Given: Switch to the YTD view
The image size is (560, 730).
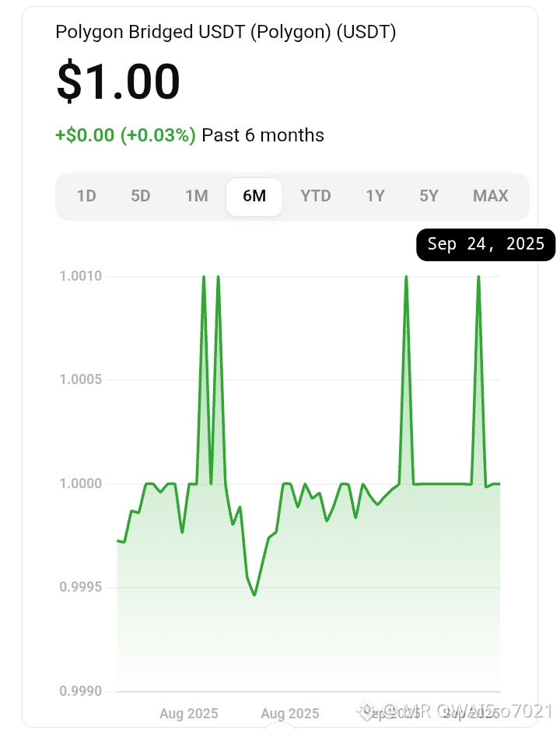Looking at the screenshot, I should [316, 196].
